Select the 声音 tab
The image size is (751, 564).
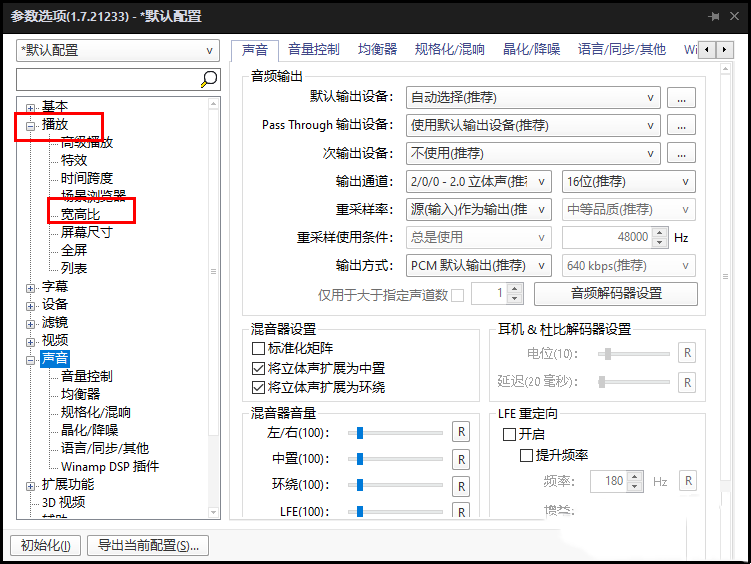point(255,50)
